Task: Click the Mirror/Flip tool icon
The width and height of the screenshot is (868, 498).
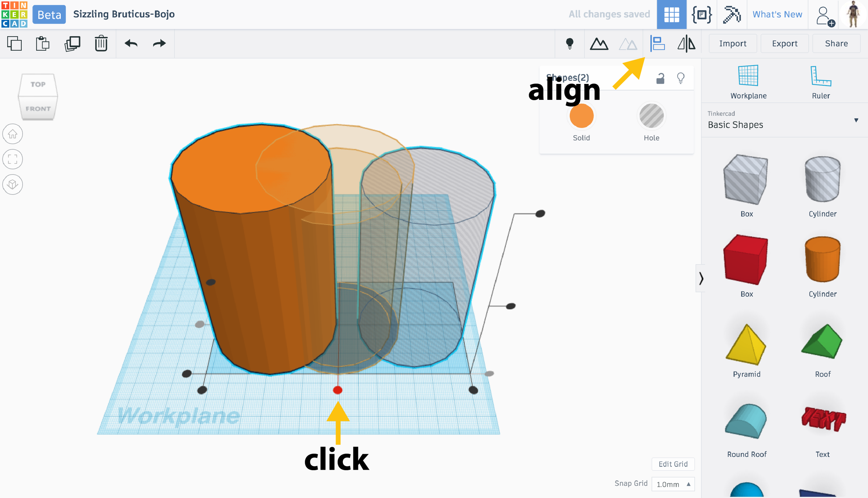Action: click(686, 44)
